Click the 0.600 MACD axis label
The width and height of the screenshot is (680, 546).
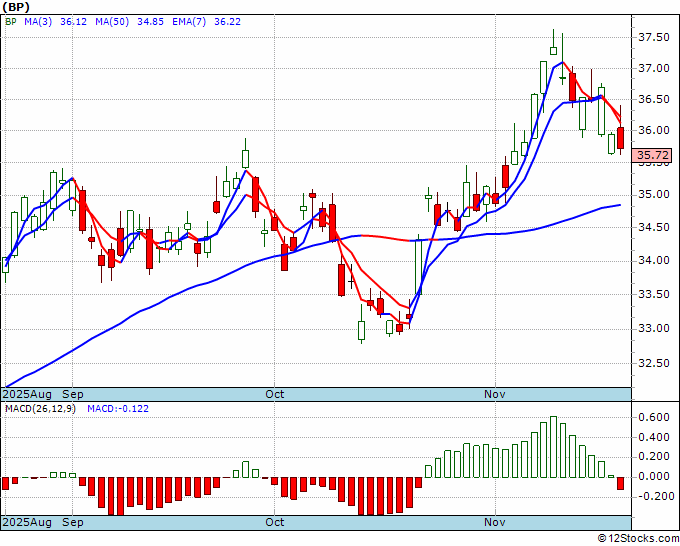[x=654, y=418]
